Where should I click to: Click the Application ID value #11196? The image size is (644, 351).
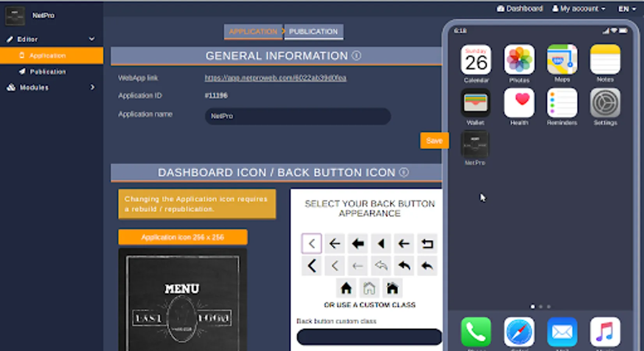click(216, 96)
